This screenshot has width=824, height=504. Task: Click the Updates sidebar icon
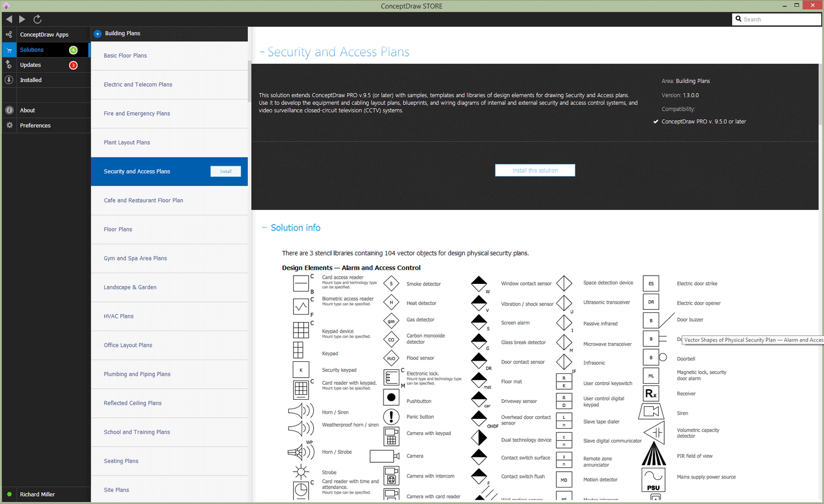point(9,65)
